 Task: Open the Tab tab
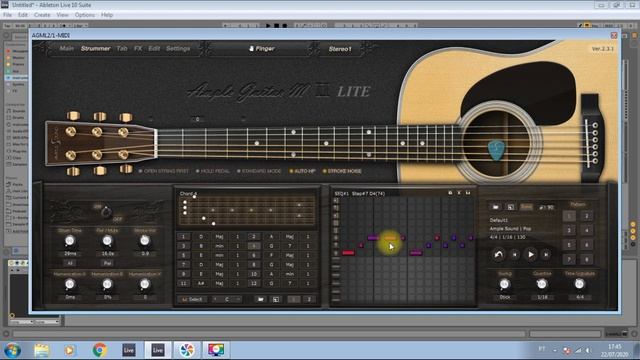coord(122,48)
